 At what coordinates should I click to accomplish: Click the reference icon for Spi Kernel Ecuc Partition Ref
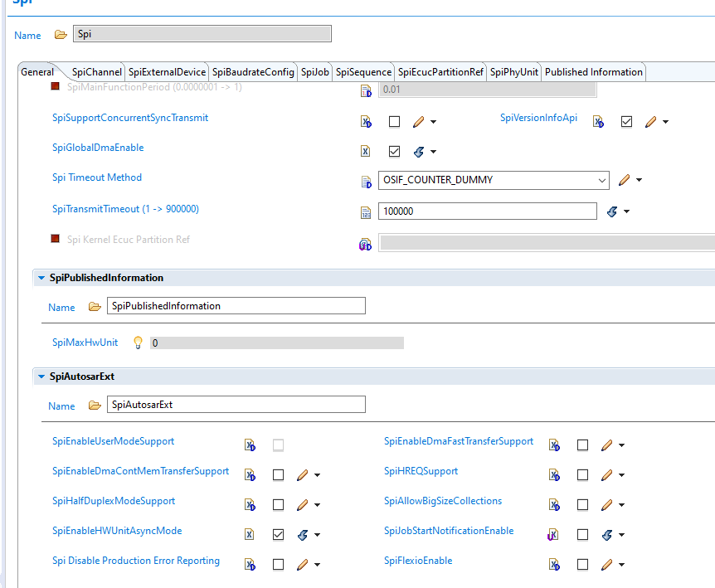(x=365, y=245)
